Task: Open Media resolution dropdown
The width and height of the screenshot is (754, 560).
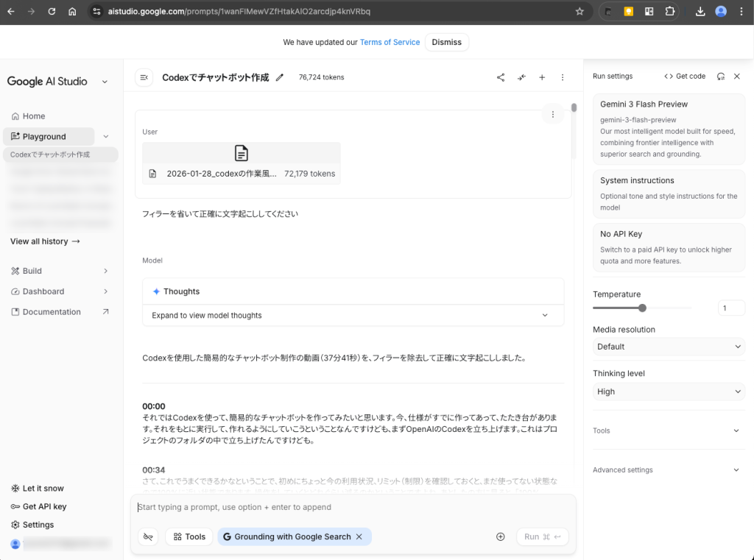Action: [669, 347]
